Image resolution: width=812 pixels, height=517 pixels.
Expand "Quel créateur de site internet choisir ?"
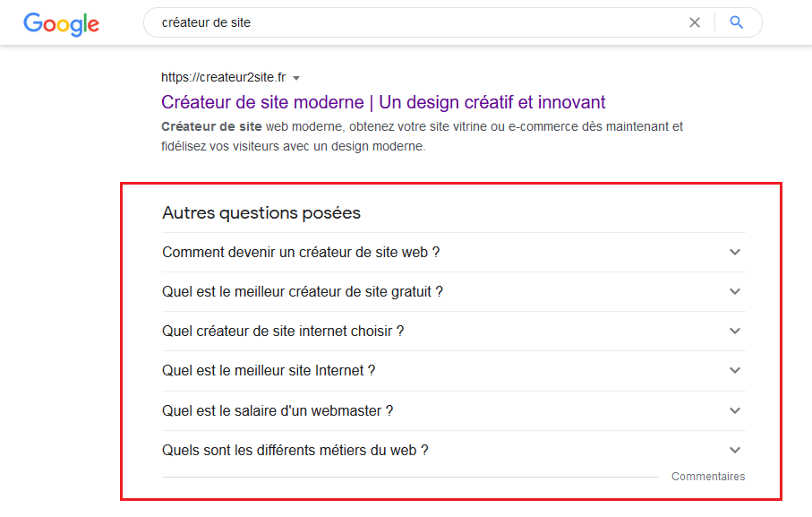tap(454, 331)
